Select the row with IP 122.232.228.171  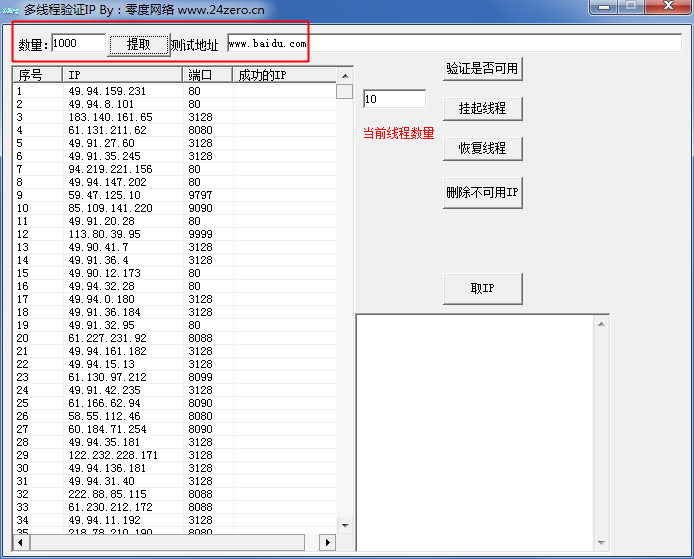[x=174, y=455]
